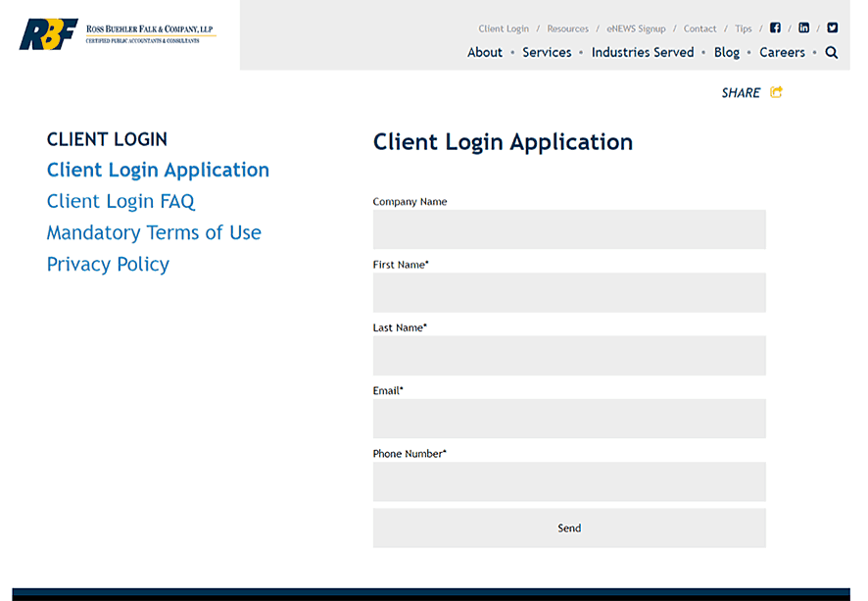Select Client Login Application in the sidebar

(158, 170)
